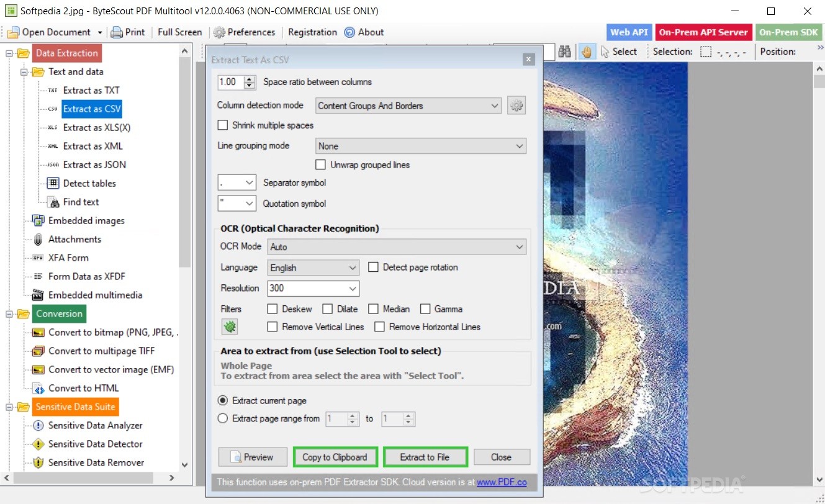Click the Find text binoculars icon
The image size is (825, 504).
click(53, 202)
